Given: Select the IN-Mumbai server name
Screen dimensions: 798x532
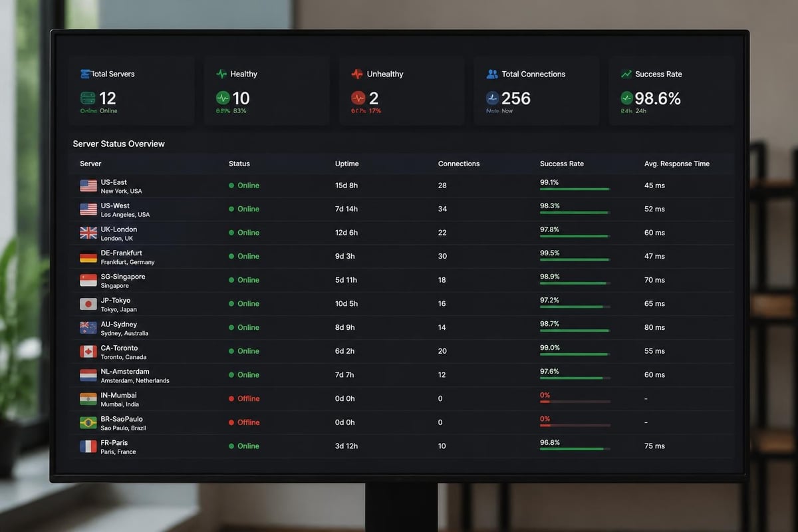Looking at the screenshot, I should (119, 395).
